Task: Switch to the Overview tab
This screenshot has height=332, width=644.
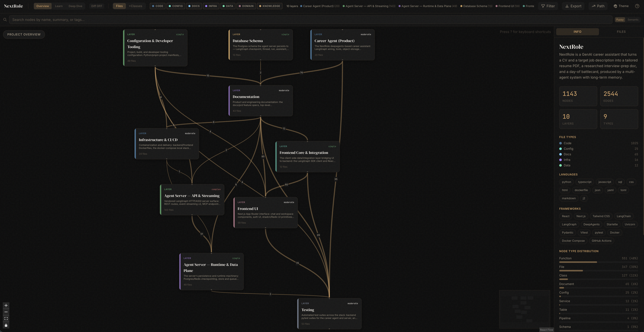Action: click(x=43, y=6)
